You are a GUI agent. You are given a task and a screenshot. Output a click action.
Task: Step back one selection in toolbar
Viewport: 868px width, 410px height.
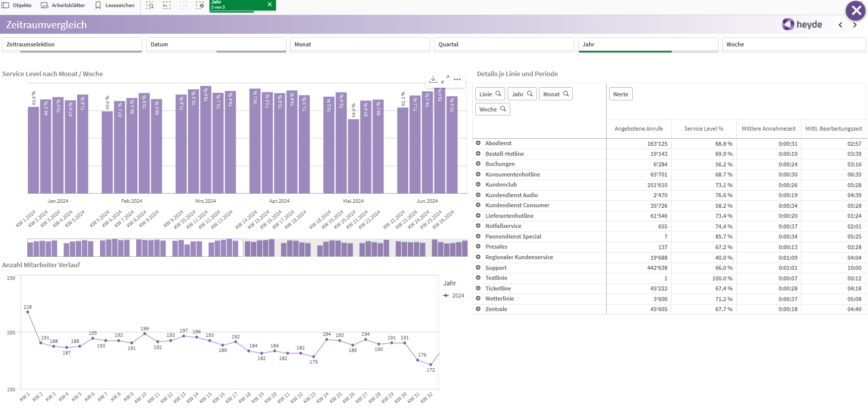167,6
